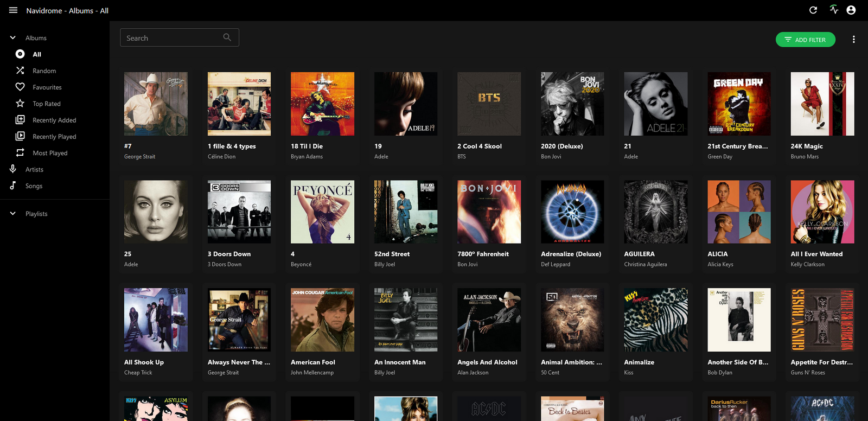Open the 1 fille & 4 types album cover

239,104
